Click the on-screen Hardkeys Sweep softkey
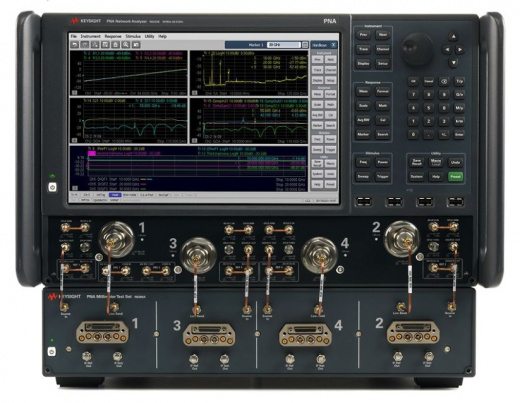The image size is (520, 403). coord(318,150)
